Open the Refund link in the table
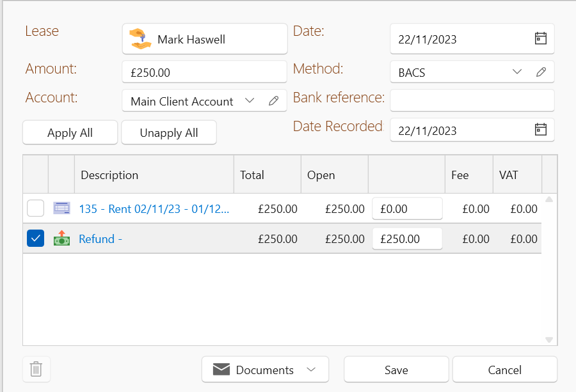 point(100,239)
